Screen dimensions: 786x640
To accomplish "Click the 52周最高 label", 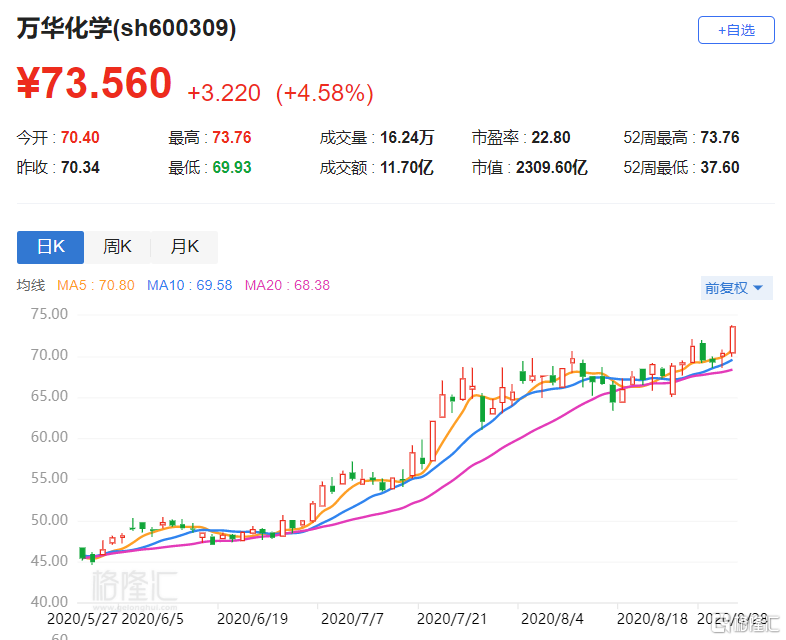I will [x=655, y=137].
